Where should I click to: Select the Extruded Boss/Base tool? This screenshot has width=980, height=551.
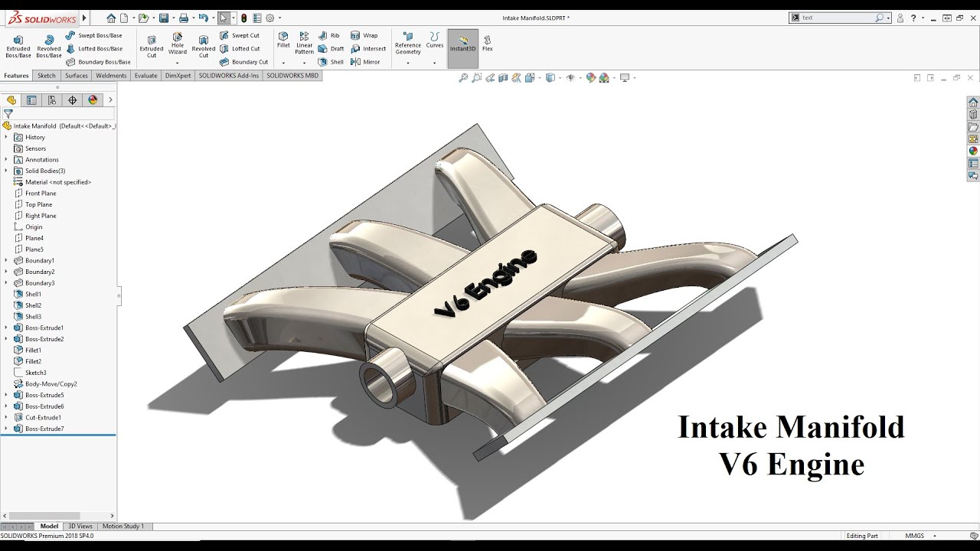(18, 46)
